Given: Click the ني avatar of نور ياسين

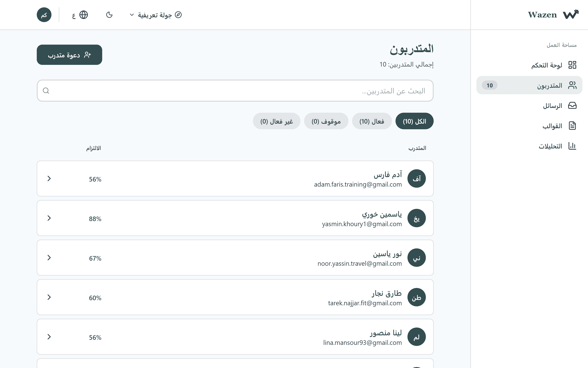Looking at the screenshot, I should tap(417, 258).
